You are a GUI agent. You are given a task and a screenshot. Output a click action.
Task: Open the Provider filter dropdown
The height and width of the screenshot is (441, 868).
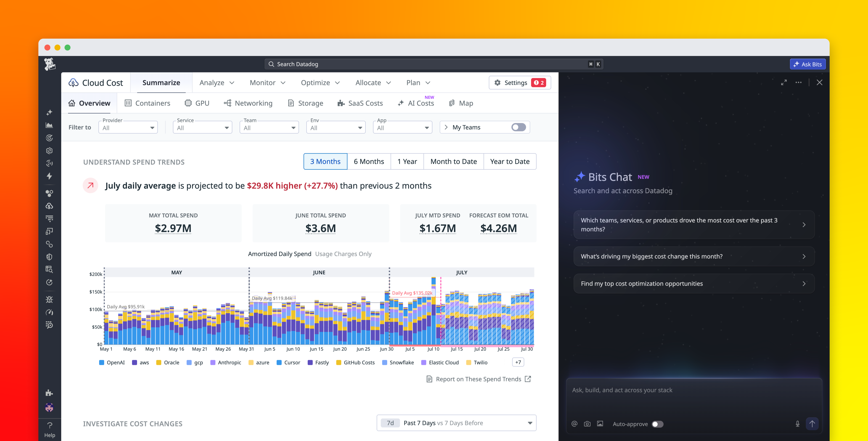pyautogui.click(x=128, y=128)
